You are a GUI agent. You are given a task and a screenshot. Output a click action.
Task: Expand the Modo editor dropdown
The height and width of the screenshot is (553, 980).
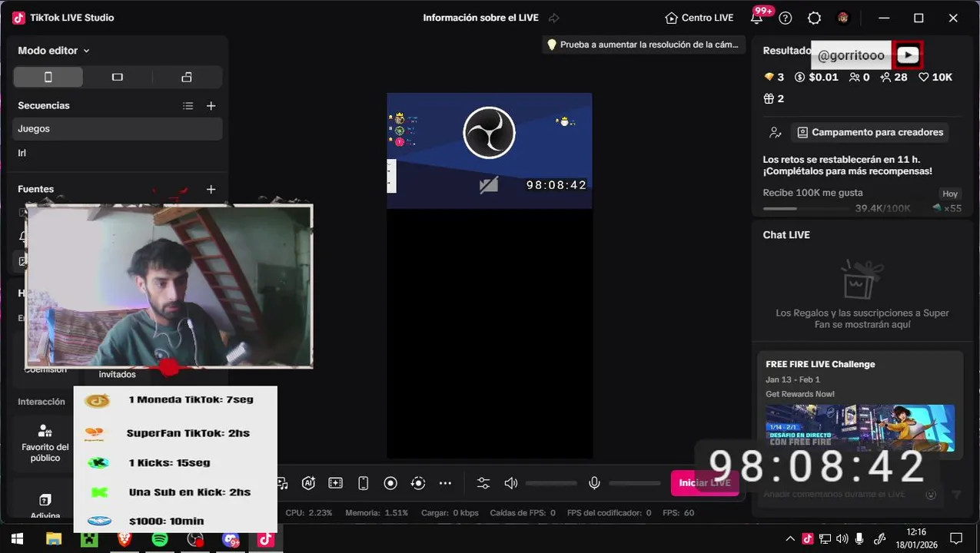[x=54, y=51]
